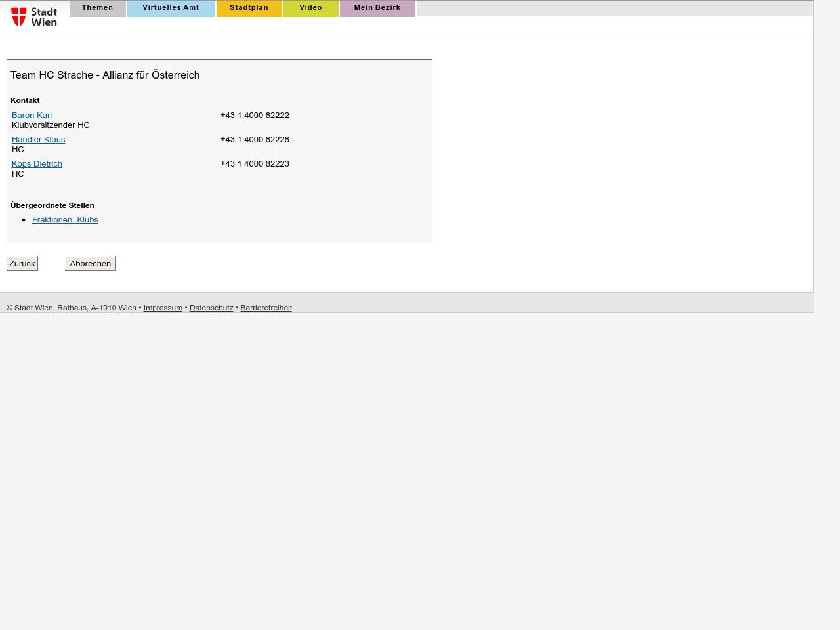Open the Virtuelles Amt tab
The width and height of the screenshot is (840, 630).
pyautogui.click(x=171, y=8)
